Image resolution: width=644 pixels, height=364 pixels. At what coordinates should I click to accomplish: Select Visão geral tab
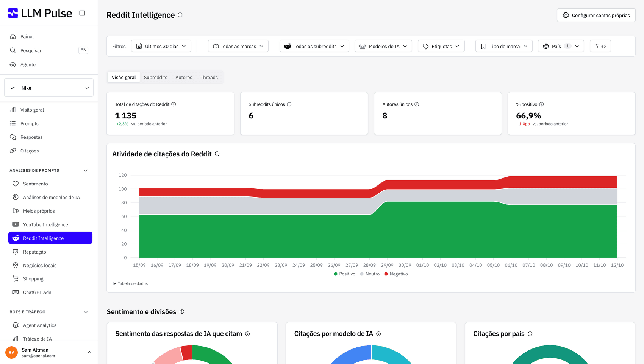[123, 77]
